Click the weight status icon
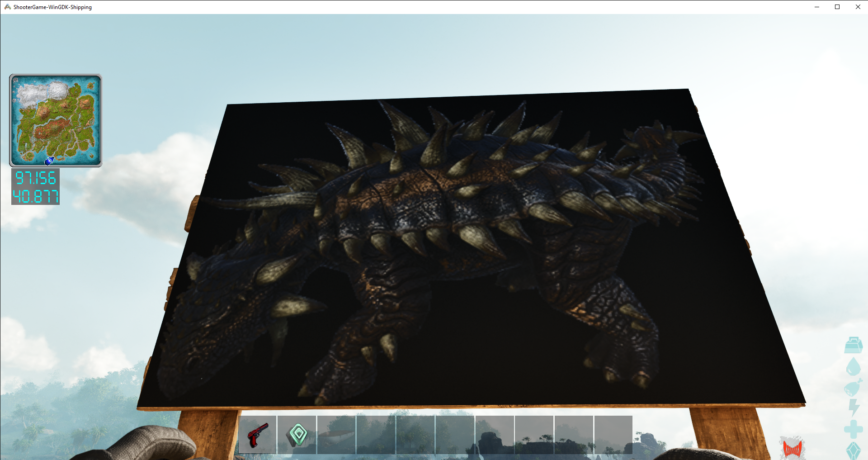Viewport: 868px width, 460px height. pyautogui.click(x=853, y=345)
